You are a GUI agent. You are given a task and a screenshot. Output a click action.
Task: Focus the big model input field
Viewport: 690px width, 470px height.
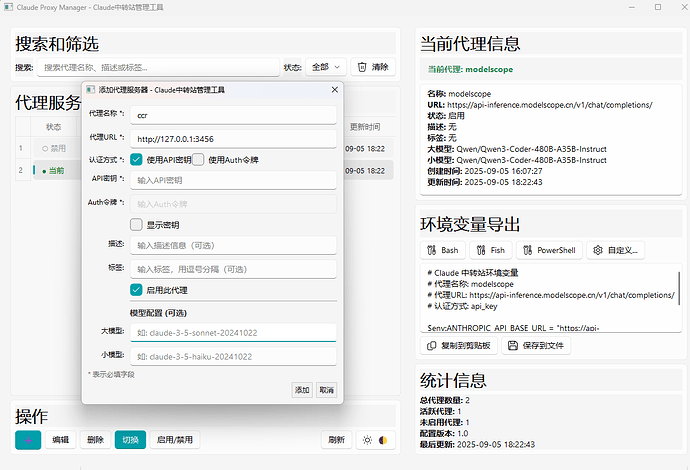pos(233,333)
